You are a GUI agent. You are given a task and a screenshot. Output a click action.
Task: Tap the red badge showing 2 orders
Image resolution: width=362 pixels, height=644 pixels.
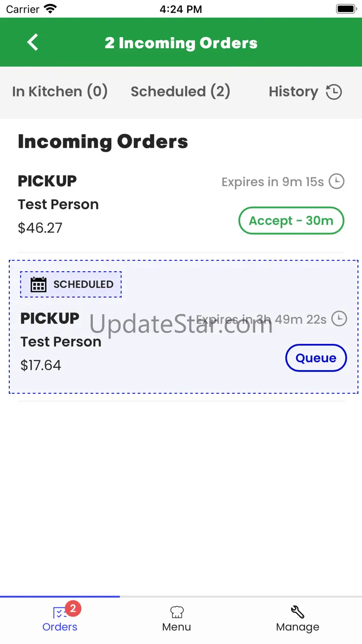(x=73, y=608)
